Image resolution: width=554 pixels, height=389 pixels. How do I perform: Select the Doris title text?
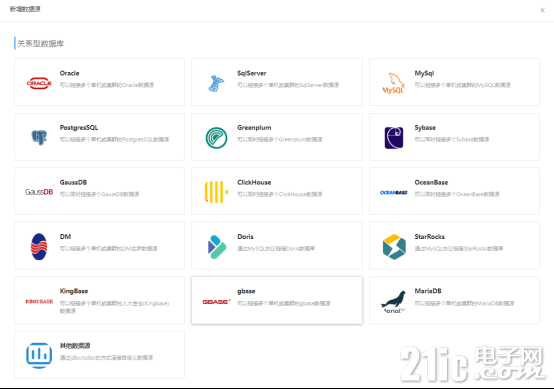point(245,236)
